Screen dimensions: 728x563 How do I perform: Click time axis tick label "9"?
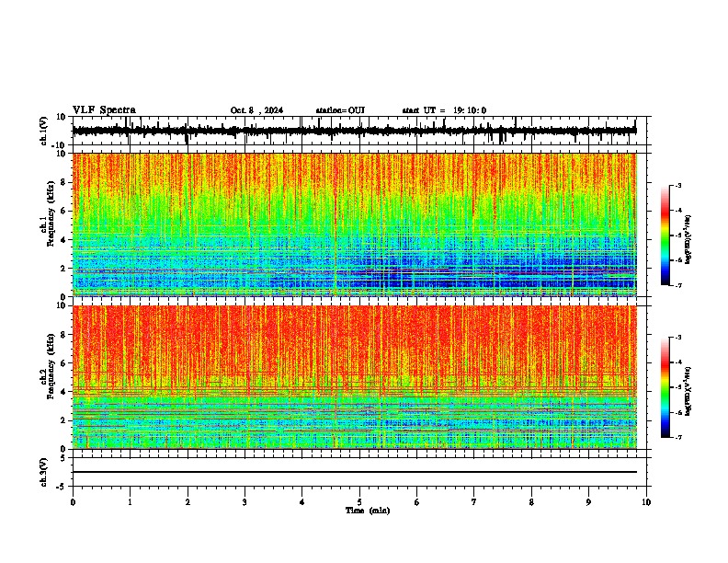[x=588, y=502]
